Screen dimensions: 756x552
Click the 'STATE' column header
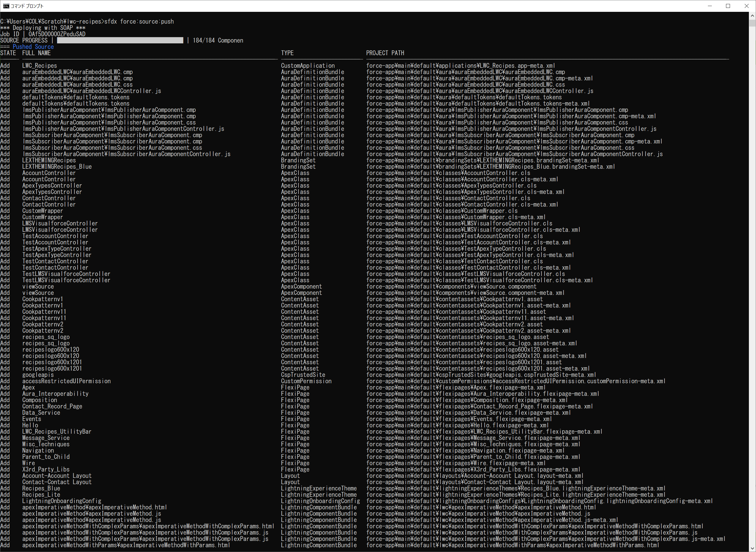pos(8,53)
